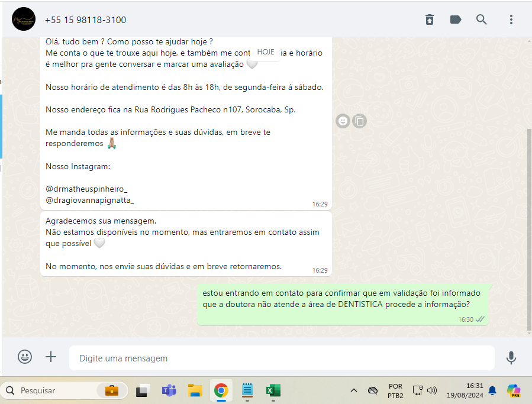Click the delete chat trash icon

430,20
